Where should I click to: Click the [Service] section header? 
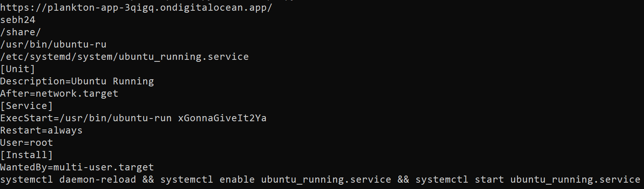(27, 106)
